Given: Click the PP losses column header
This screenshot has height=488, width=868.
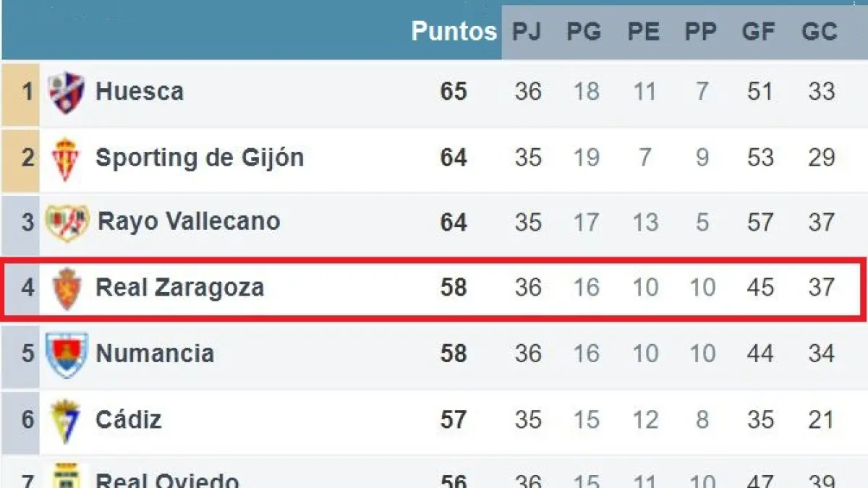Looking at the screenshot, I should [701, 31].
